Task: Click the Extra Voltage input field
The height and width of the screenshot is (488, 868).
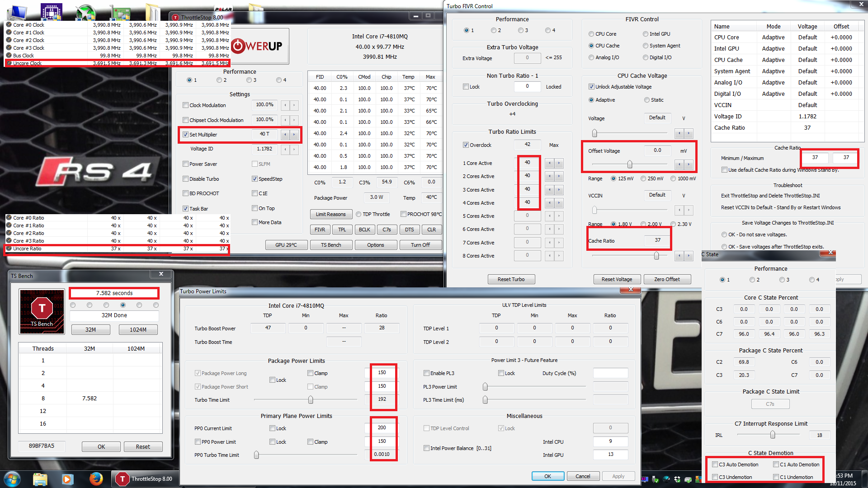Action: click(527, 58)
